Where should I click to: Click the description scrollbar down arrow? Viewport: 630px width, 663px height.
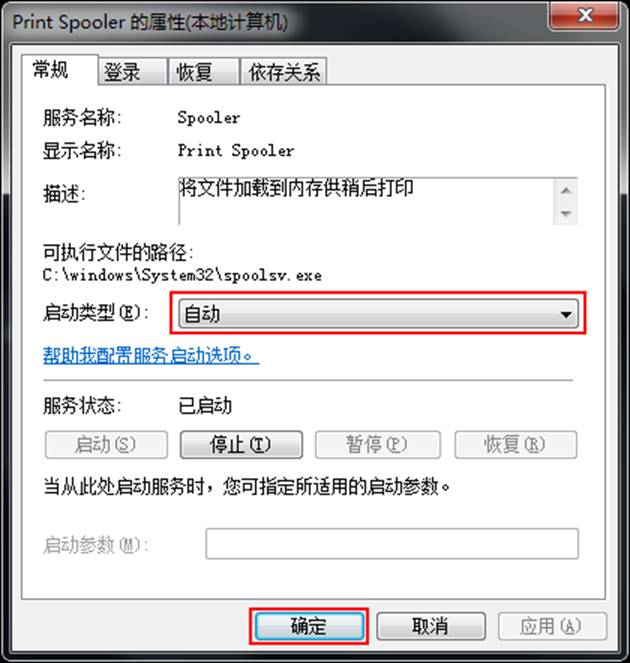point(566,214)
